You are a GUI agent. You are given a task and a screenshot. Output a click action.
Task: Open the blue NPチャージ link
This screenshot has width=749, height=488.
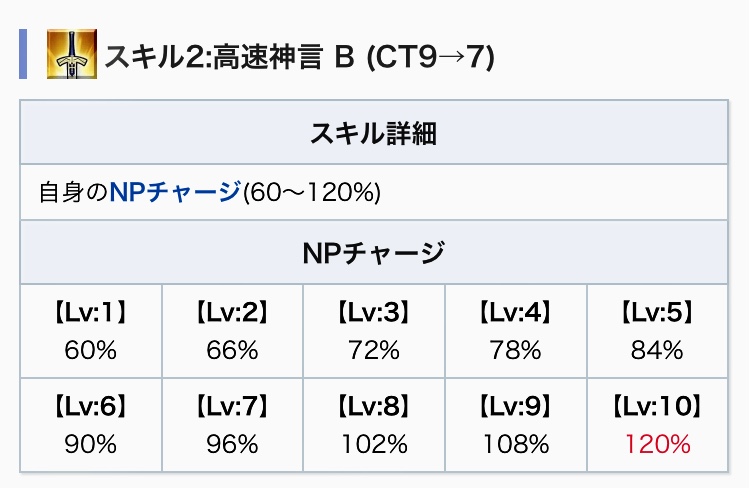(175, 192)
